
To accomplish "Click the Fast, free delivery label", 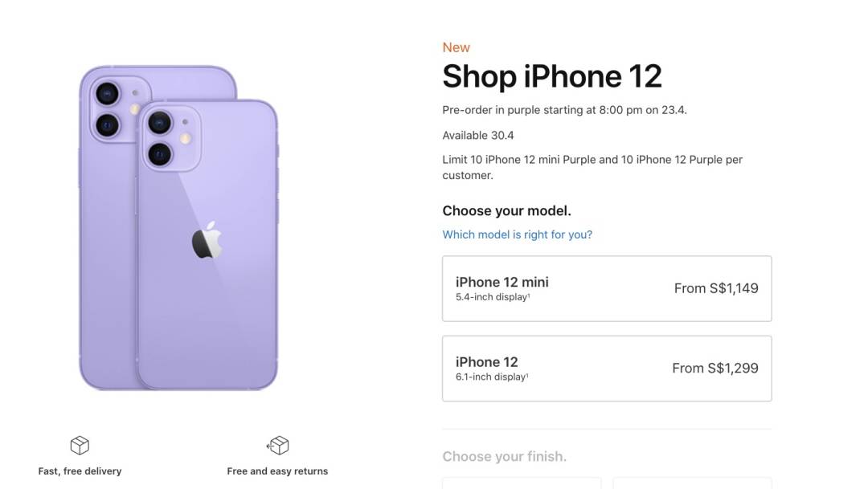I will [x=79, y=471].
